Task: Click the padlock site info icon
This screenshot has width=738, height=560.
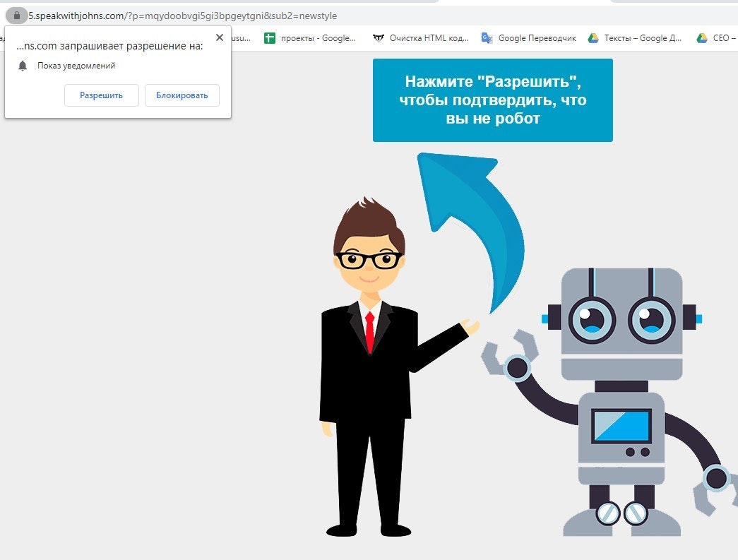Action: [x=17, y=15]
